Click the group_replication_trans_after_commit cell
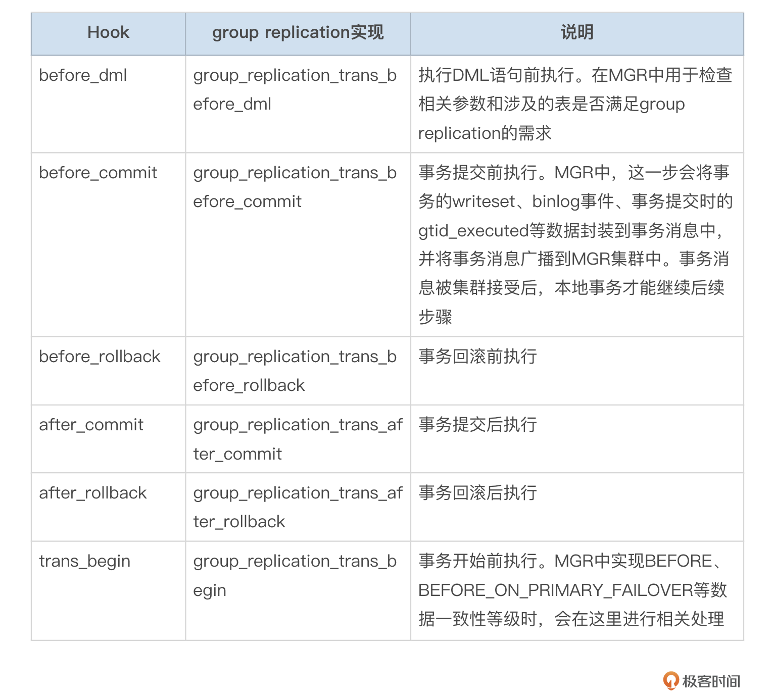Viewport: 771px width, 700px height. click(x=297, y=439)
